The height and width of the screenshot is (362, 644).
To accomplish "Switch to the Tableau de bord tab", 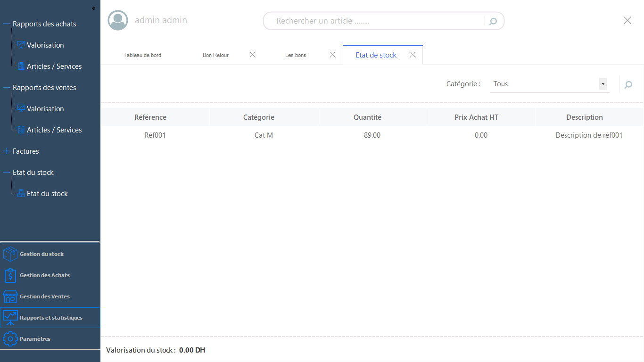I will [142, 55].
